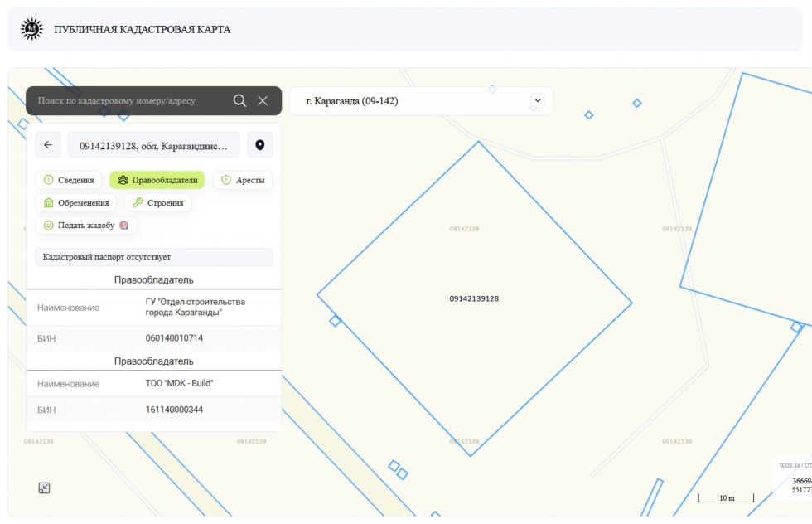Open the Сведения tab
812x524 pixels.
69,180
